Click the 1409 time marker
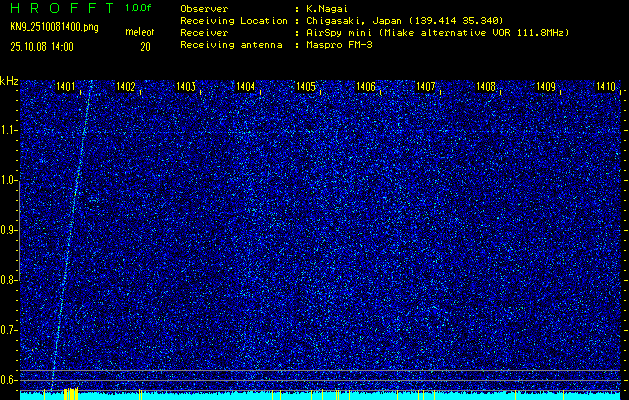 [x=546, y=87]
